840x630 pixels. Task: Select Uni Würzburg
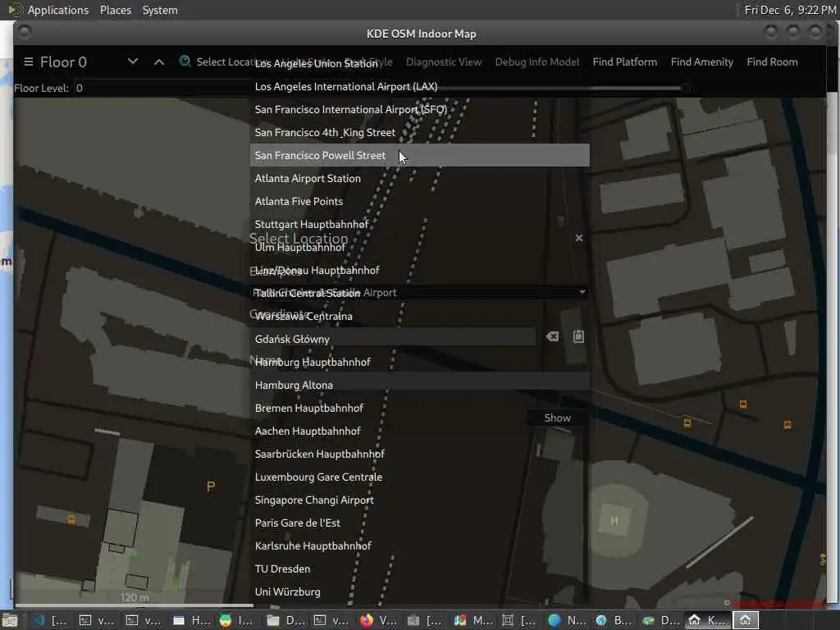click(419, 592)
